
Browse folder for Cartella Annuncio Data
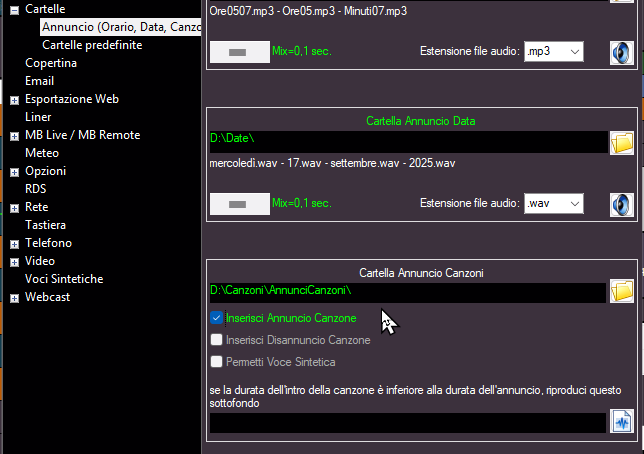point(622,142)
